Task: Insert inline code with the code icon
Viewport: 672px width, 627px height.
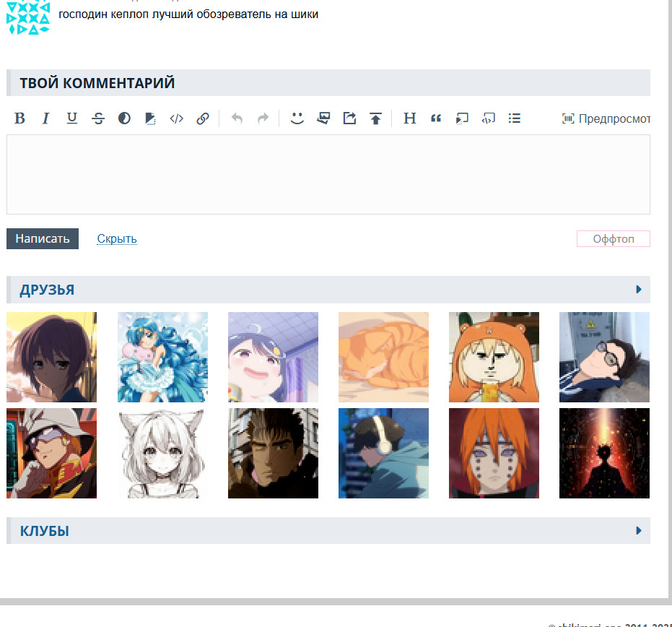Action: [x=176, y=118]
